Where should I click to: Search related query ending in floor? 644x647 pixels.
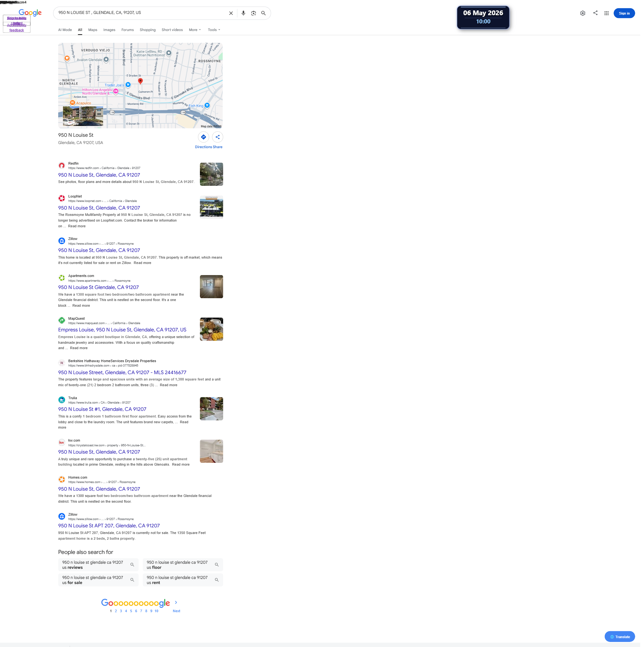pos(183,565)
